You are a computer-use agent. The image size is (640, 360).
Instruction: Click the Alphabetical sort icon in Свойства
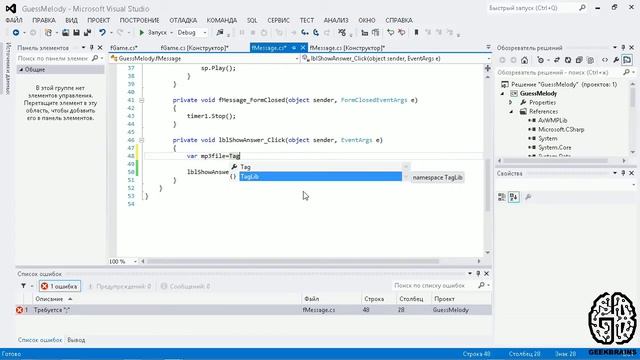tap(514, 198)
